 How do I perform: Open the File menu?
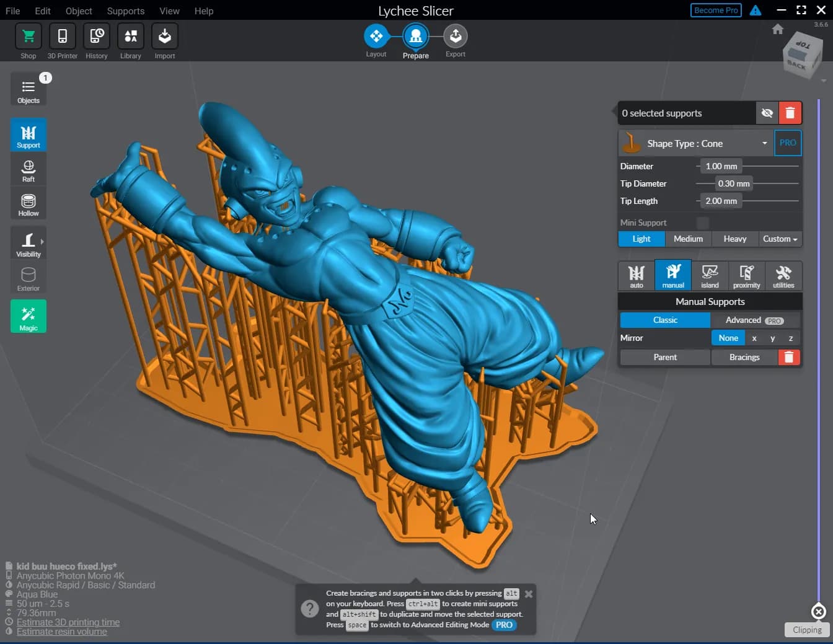click(x=12, y=11)
